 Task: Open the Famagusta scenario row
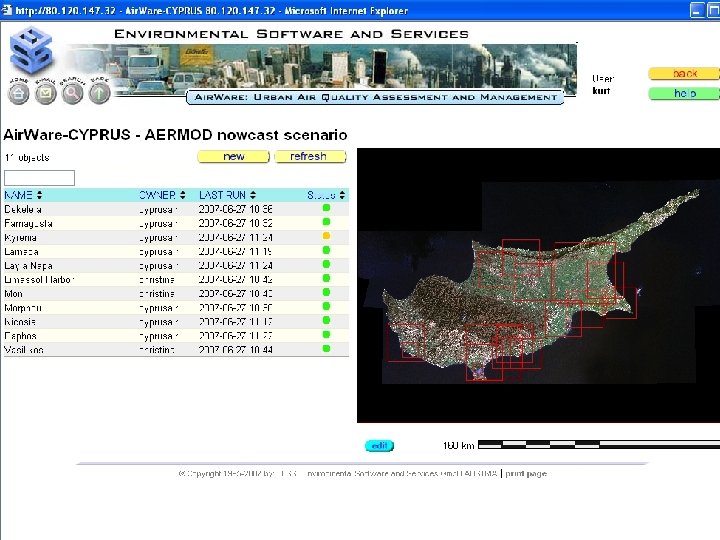pyautogui.click(x=176, y=224)
